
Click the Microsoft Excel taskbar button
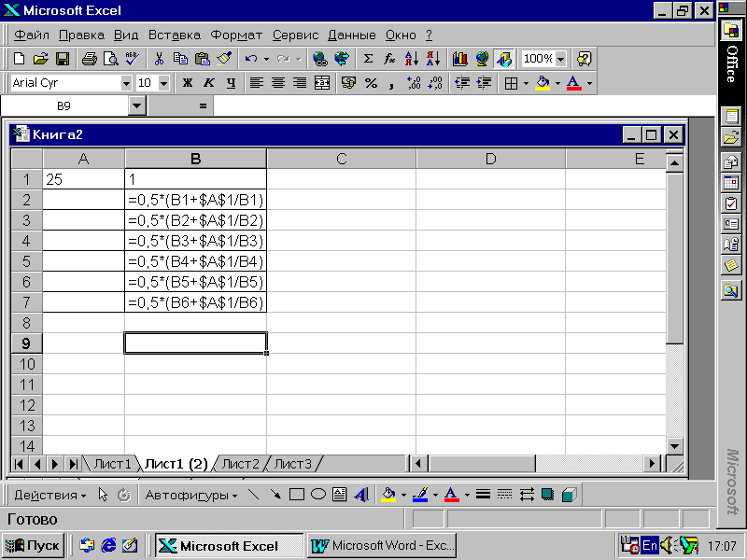(229, 545)
